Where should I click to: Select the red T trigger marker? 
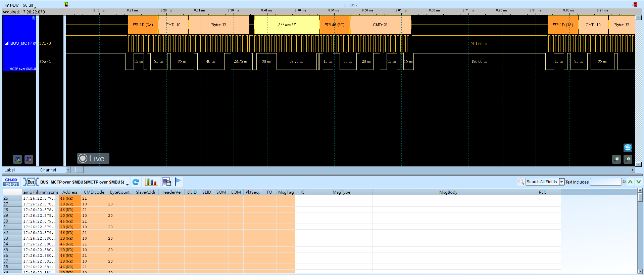tap(635, 4)
